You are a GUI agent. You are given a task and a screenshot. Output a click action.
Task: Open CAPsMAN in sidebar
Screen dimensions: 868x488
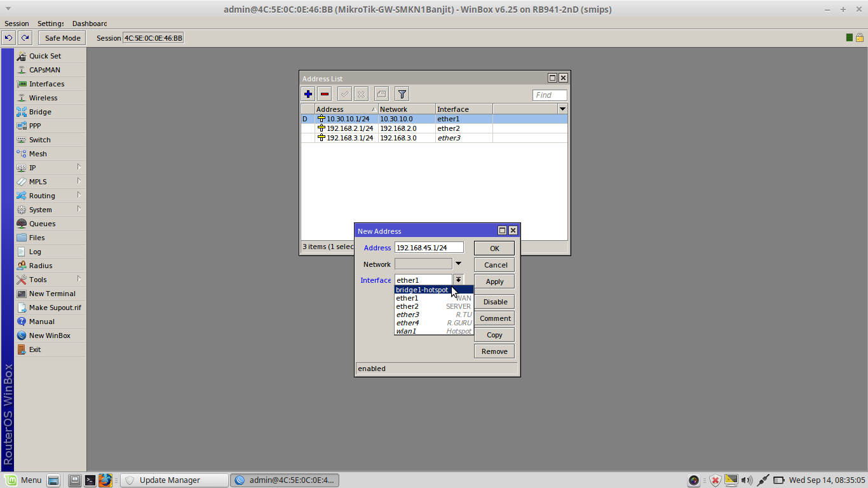click(x=50, y=70)
